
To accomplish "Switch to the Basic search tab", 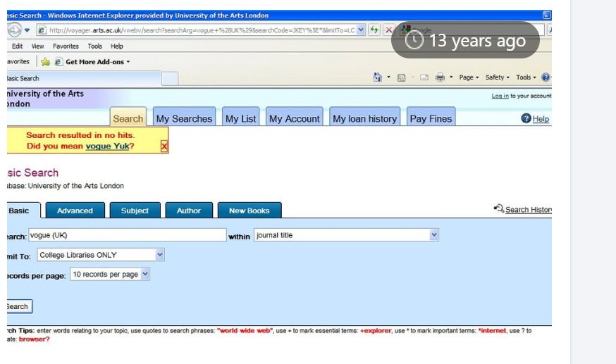I will [22, 211].
